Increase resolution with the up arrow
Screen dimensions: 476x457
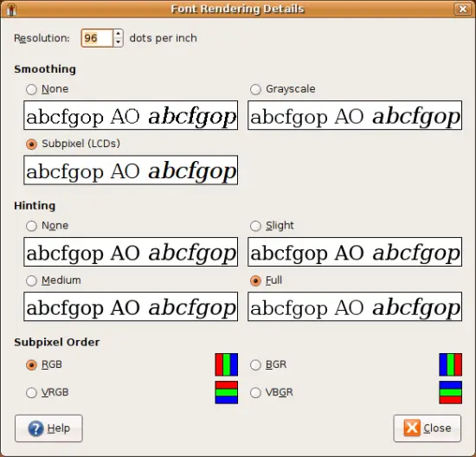(118, 34)
